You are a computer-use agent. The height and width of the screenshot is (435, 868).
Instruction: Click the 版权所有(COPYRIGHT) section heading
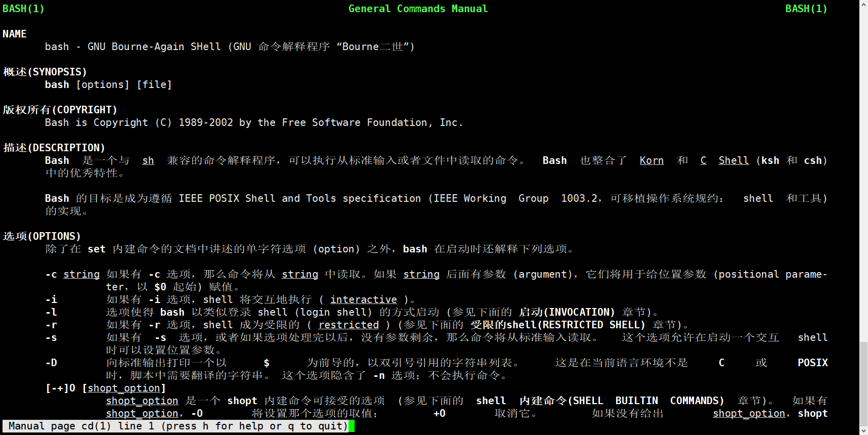point(60,110)
